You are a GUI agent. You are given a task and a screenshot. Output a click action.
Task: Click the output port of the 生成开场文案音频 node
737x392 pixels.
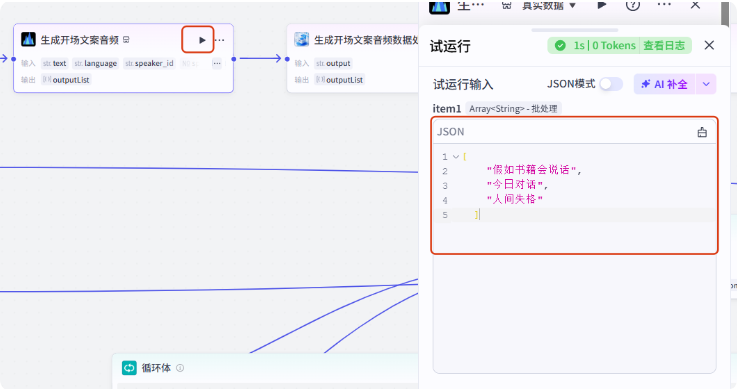point(234,59)
